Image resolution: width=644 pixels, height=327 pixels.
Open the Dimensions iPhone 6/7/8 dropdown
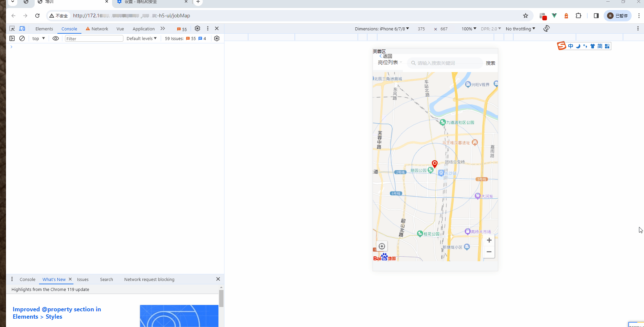[382, 29]
